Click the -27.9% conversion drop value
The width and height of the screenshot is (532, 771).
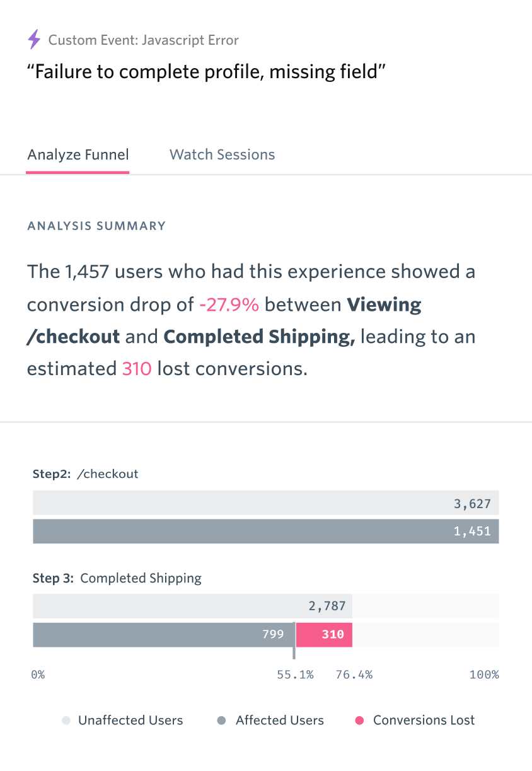tap(229, 305)
